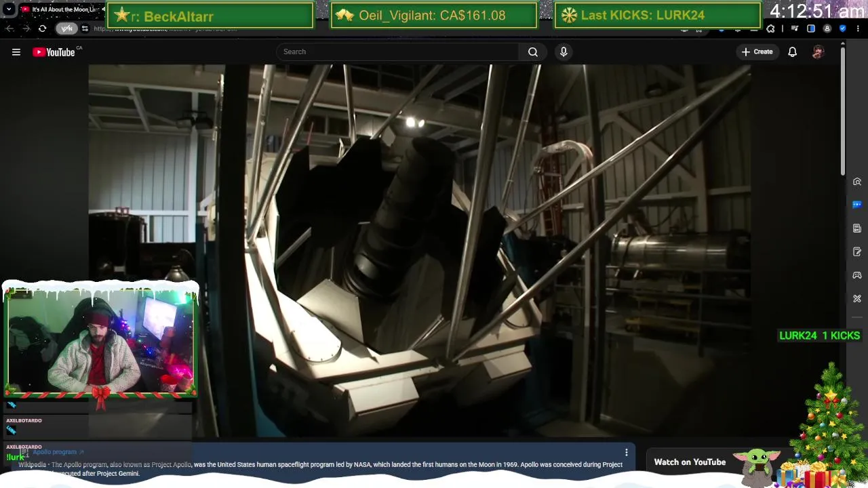Viewport: 868px width, 488px height.
Task: Click the browser address bar URL
Action: (x=165, y=28)
